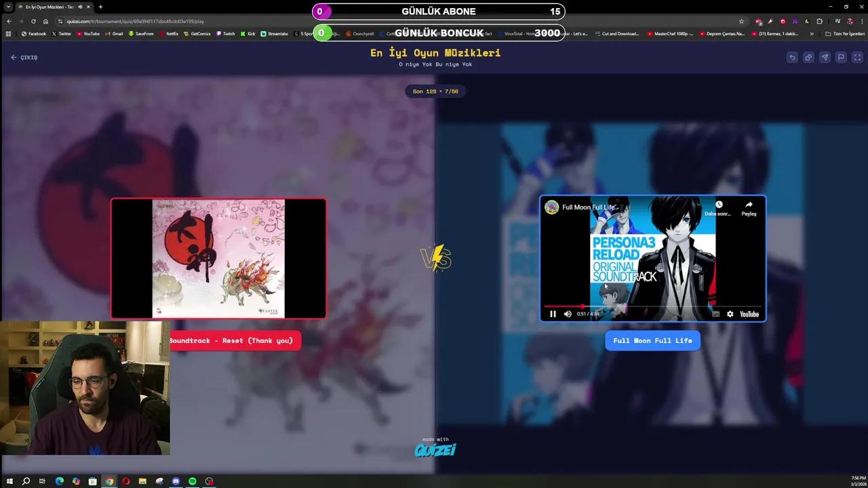
Task: Select the Okami soundtrack thumbnail
Action: coord(218,258)
